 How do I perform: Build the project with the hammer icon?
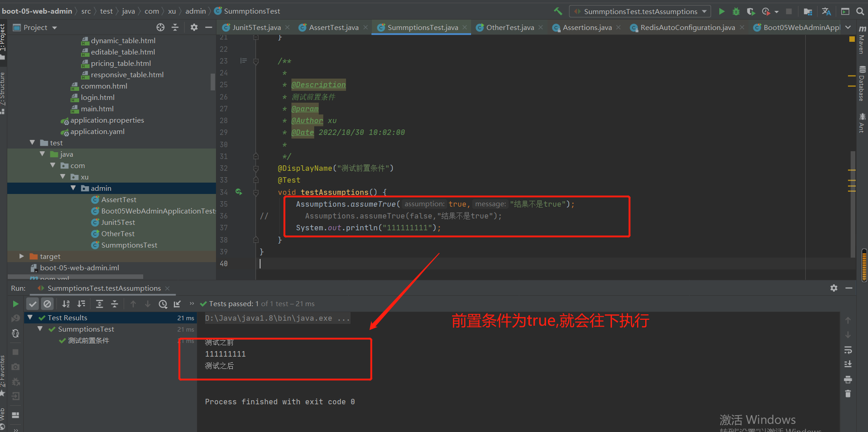coord(558,11)
